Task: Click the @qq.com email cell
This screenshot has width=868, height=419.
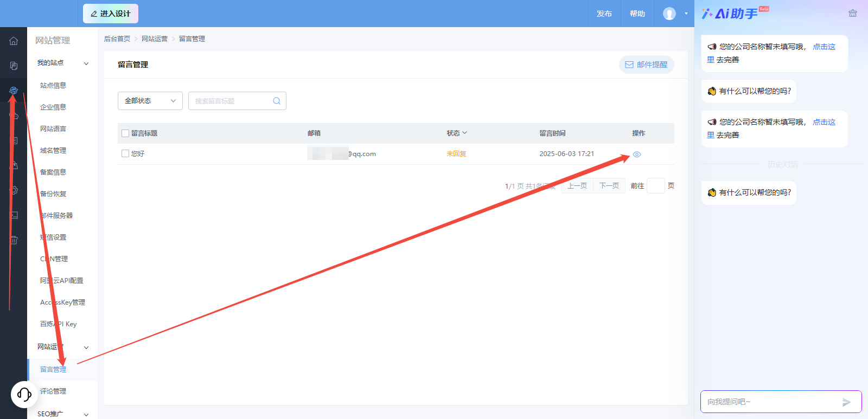Action: click(342, 154)
